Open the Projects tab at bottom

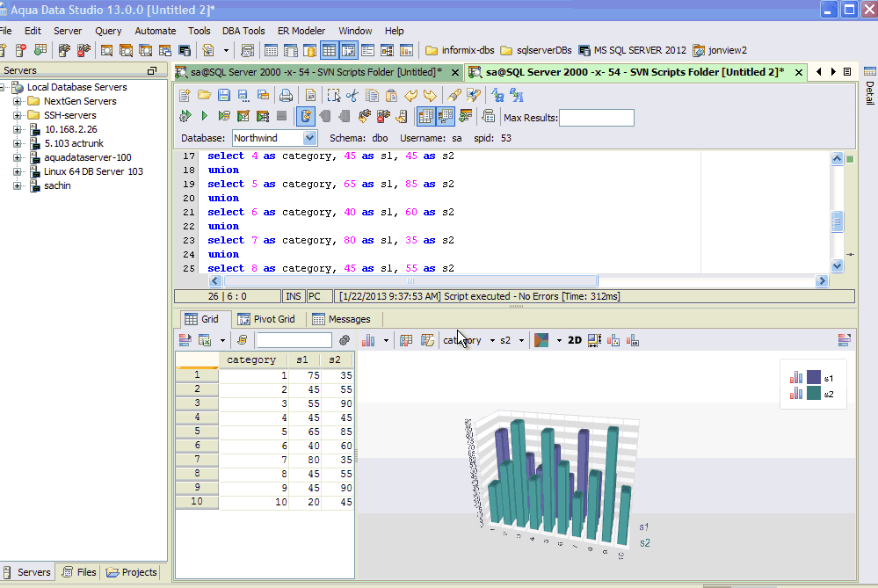tap(132, 572)
